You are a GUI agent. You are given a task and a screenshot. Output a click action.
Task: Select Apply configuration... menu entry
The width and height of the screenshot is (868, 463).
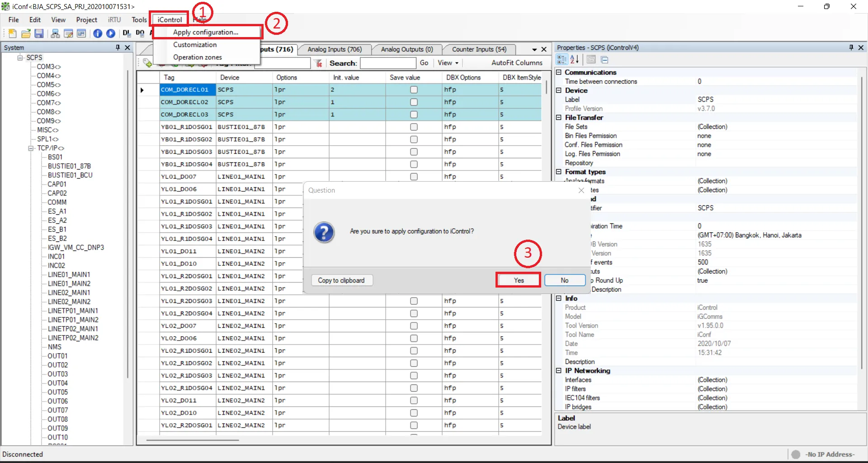[x=207, y=32]
